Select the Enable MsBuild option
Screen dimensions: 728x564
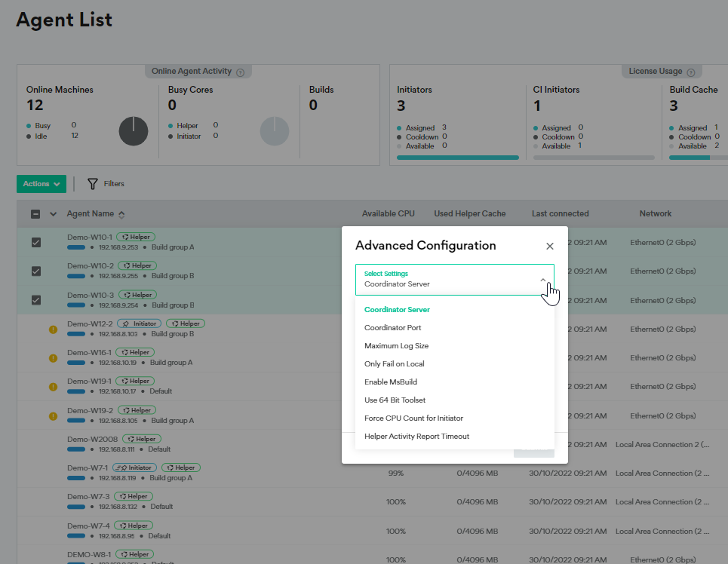click(x=391, y=382)
